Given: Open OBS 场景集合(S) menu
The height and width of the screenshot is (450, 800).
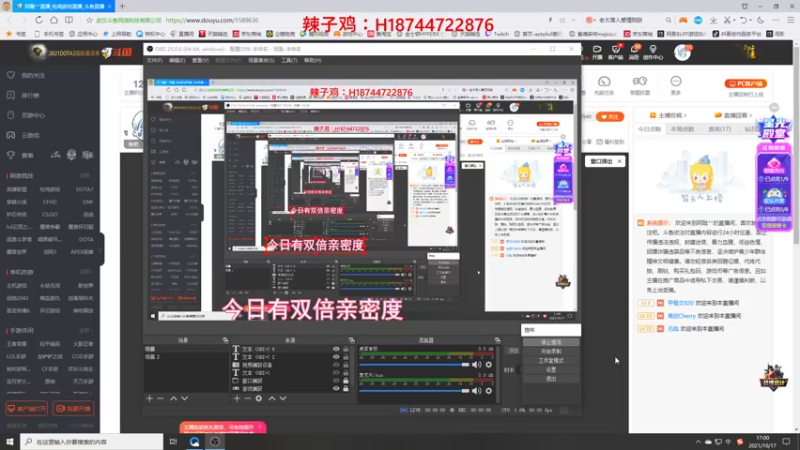Looking at the screenshot, I should 261,60.
